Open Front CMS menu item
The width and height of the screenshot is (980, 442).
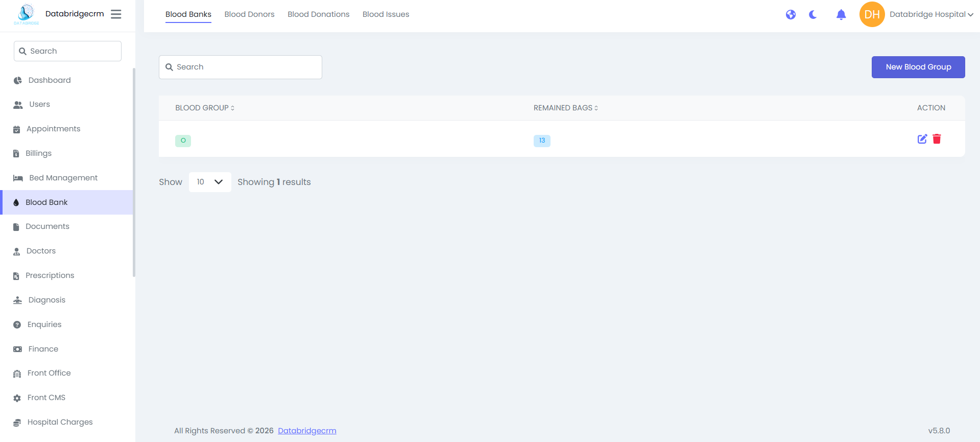(x=66, y=398)
